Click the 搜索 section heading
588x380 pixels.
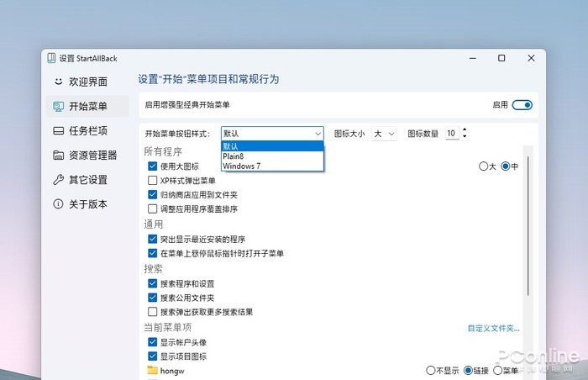pyautogui.click(x=153, y=268)
